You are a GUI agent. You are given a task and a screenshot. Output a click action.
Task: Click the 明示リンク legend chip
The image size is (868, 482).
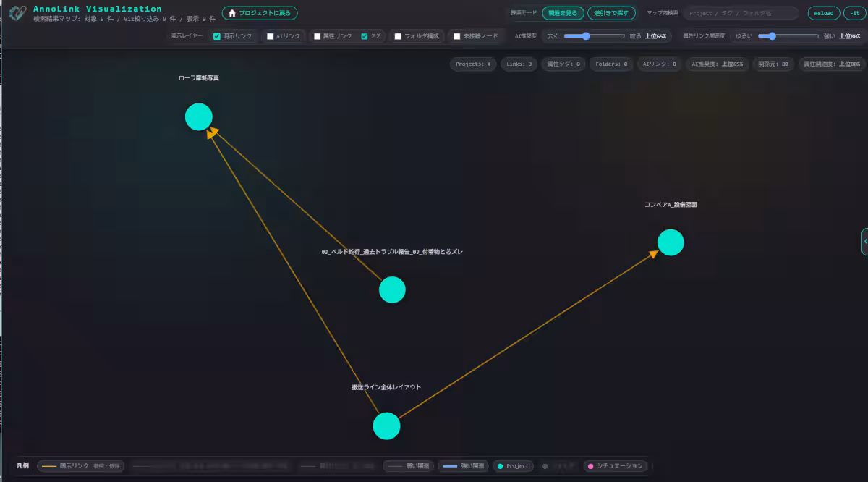(x=81, y=466)
